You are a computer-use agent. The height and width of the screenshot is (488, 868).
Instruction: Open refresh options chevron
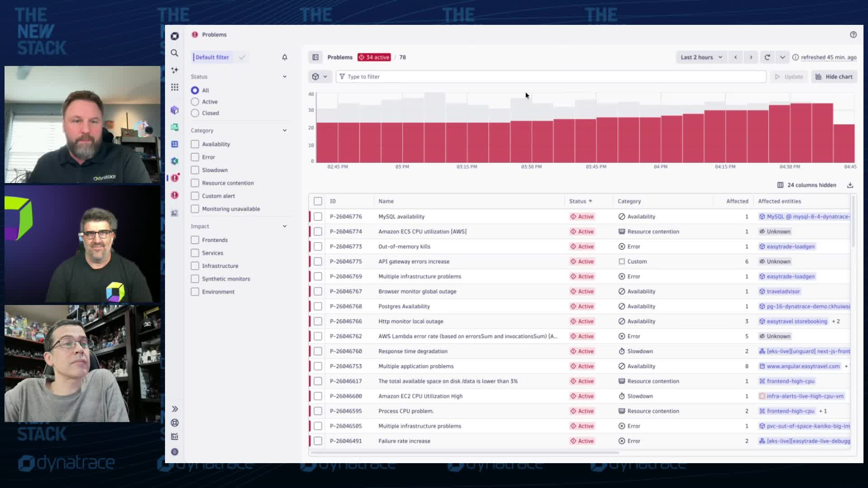pos(783,57)
